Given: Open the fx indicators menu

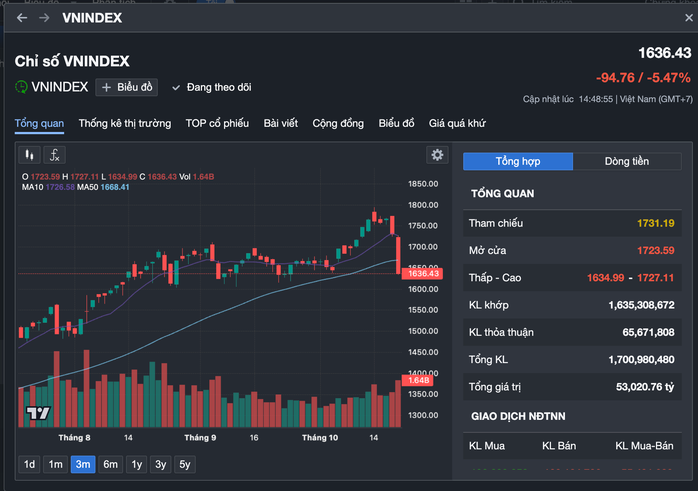Looking at the screenshot, I should click(55, 155).
